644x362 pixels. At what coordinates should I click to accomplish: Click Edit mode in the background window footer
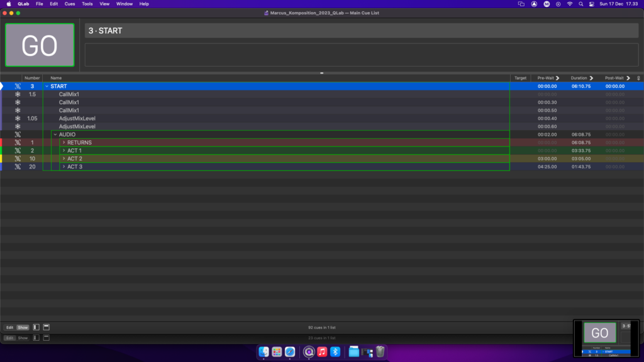10,337
